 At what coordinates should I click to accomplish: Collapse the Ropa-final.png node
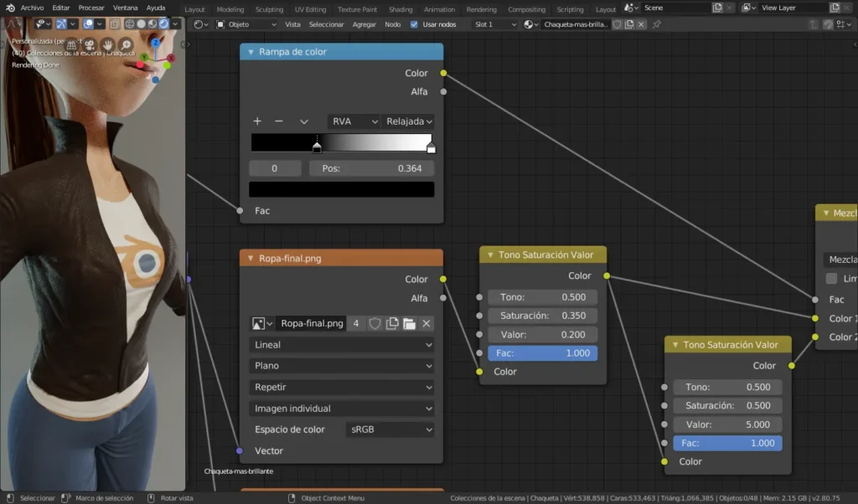251,259
